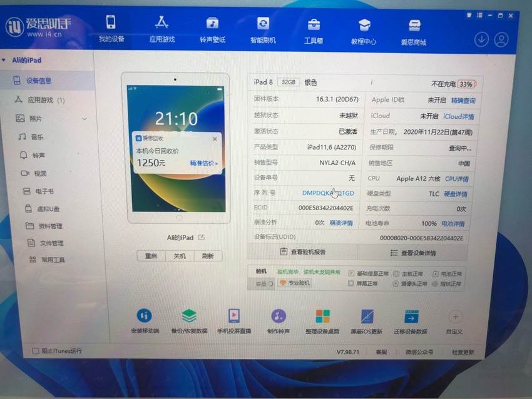Open the 工具箱 toolbox
This screenshot has height=399, width=532.
[x=313, y=31]
